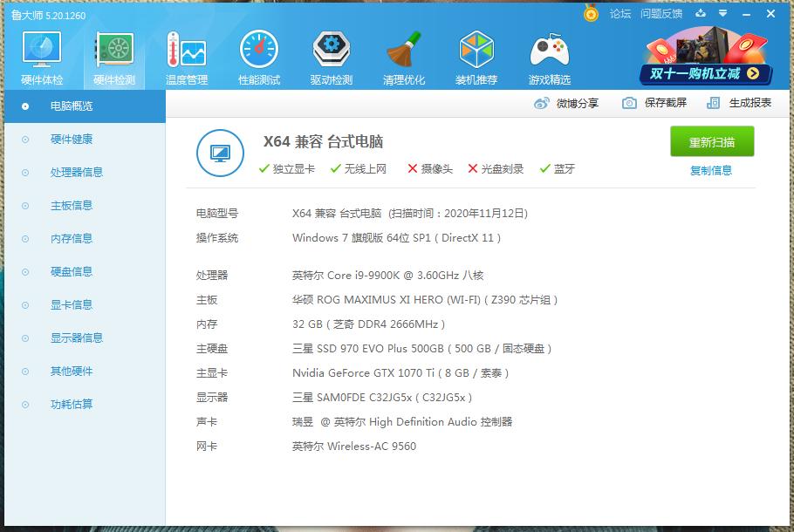Select 硬件检测 hardware detection icon
This screenshot has width=794, height=532.
click(x=114, y=50)
